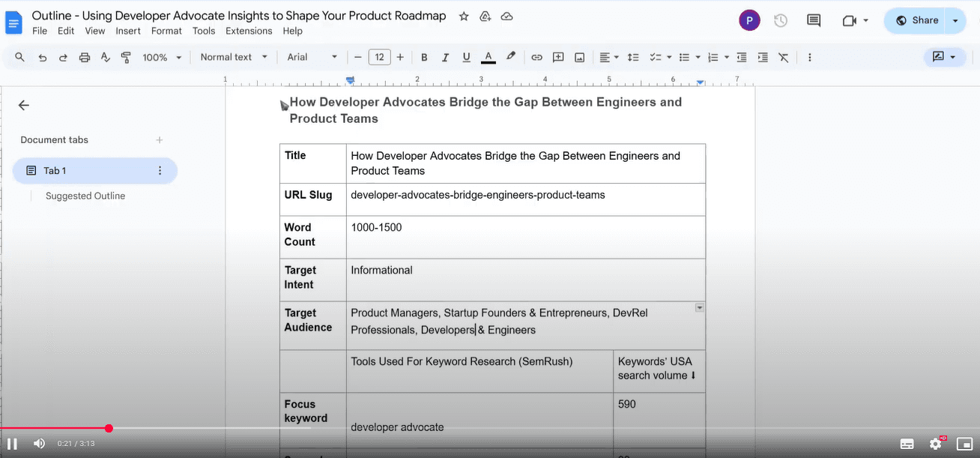
Task: Open the 100% zoom dropdown
Action: [x=163, y=57]
